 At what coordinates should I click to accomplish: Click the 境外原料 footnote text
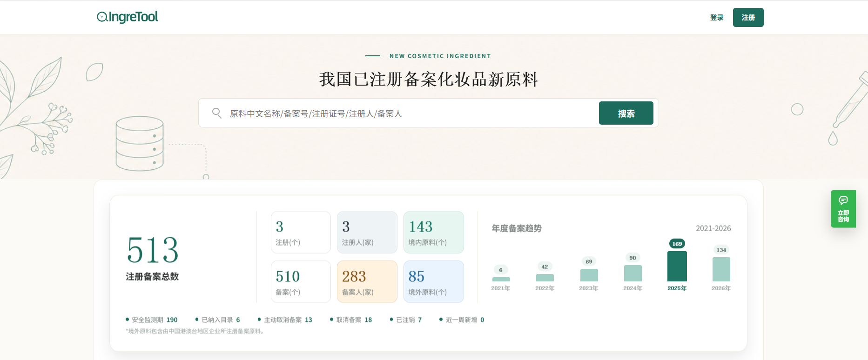tap(195, 332)
